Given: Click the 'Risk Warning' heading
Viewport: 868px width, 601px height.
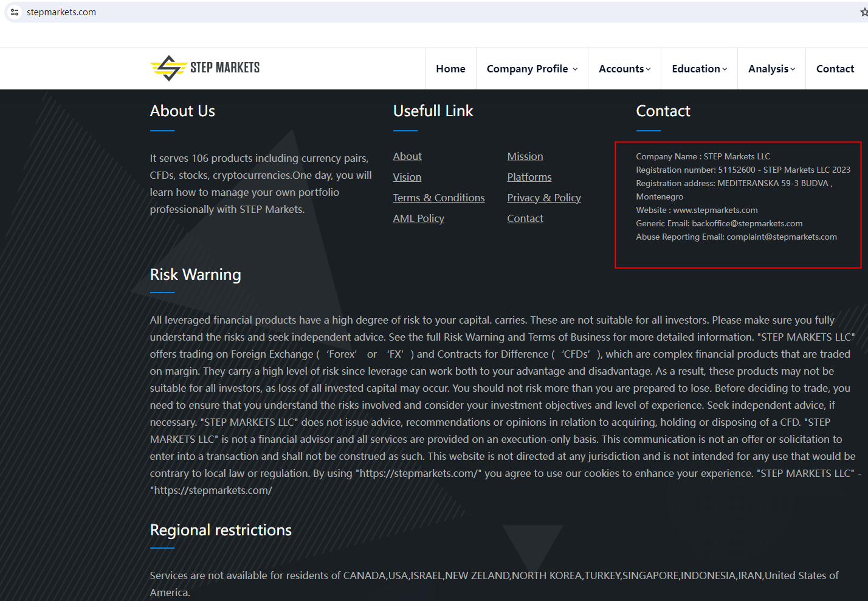Looking at the screenshot, I should tap(195, 275).
